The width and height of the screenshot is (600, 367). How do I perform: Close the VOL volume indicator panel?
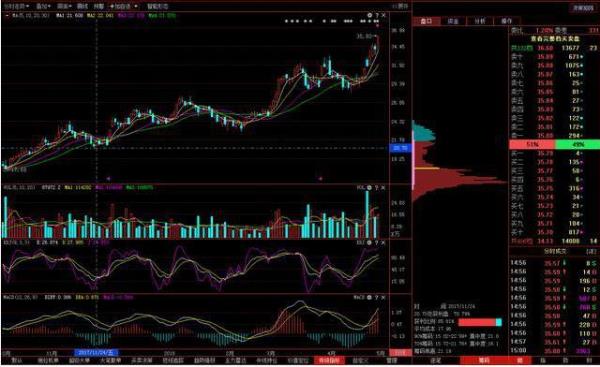[384, 188]
